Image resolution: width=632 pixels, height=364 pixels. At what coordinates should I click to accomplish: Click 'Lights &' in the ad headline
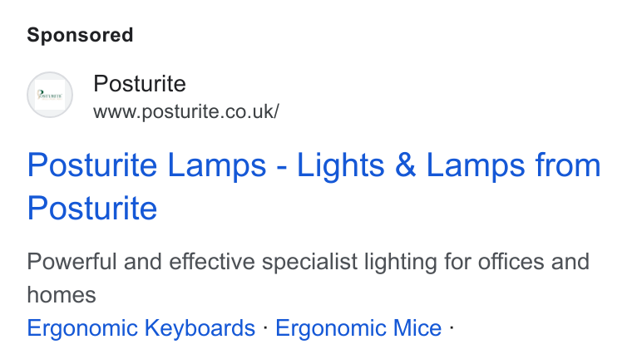tap(356, 165)
